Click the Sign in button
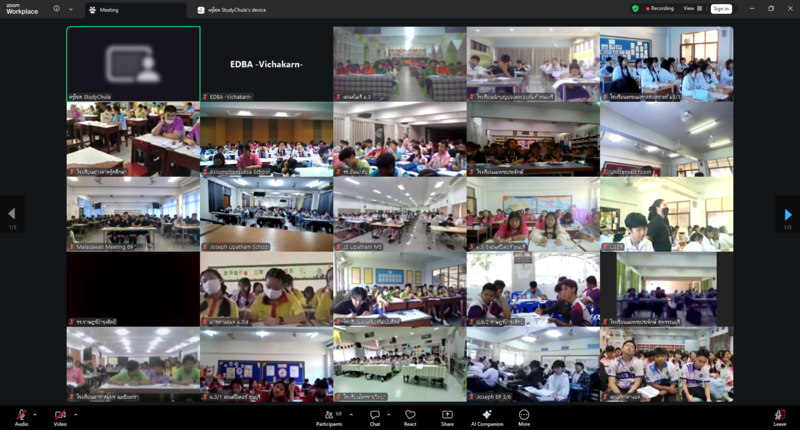The height and width of the screenshot is (430, 800). [x=721, y=9]
